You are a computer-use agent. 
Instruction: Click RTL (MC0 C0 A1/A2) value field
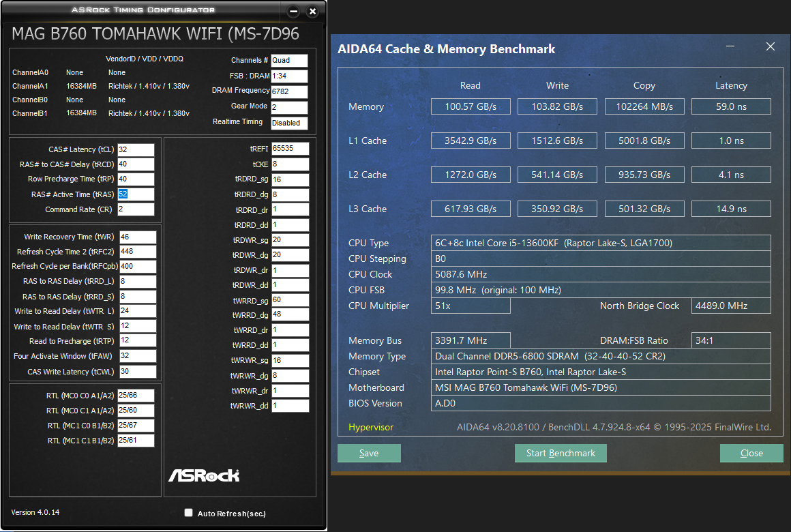click(x=136, y=396)
